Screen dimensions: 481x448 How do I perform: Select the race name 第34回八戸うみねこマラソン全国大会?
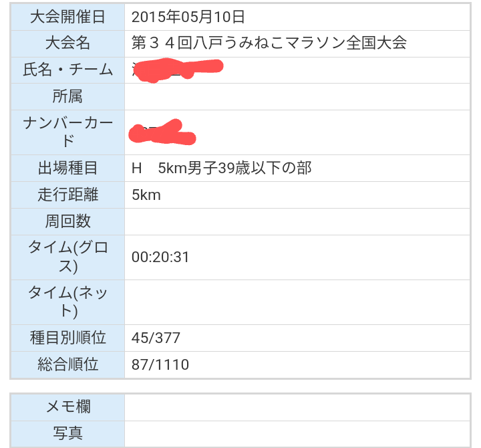coord(269,43)
